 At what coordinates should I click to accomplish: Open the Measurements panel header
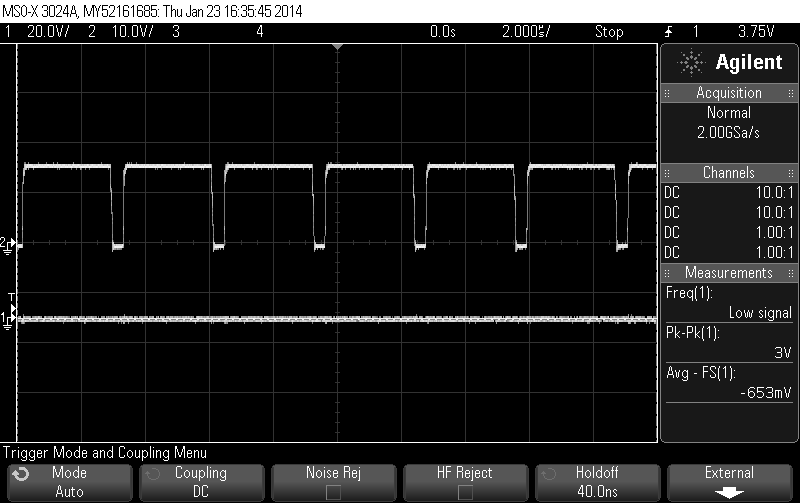729,272
